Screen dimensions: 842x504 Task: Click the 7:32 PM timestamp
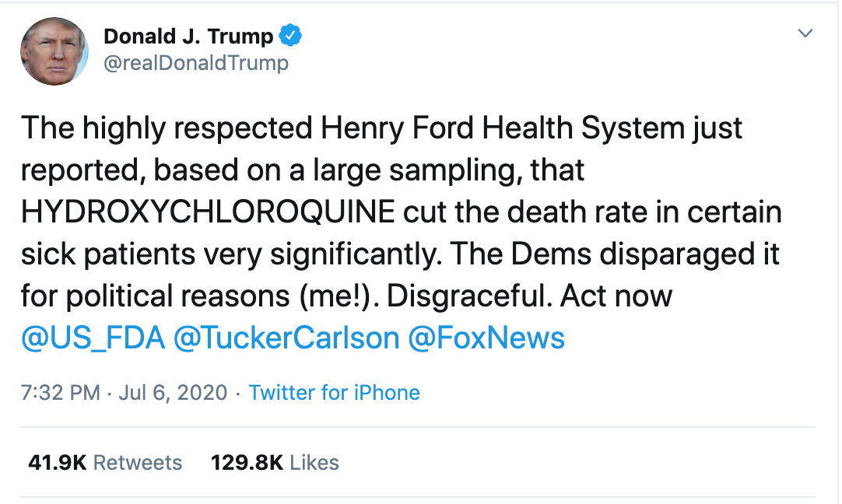pos(61,392)
